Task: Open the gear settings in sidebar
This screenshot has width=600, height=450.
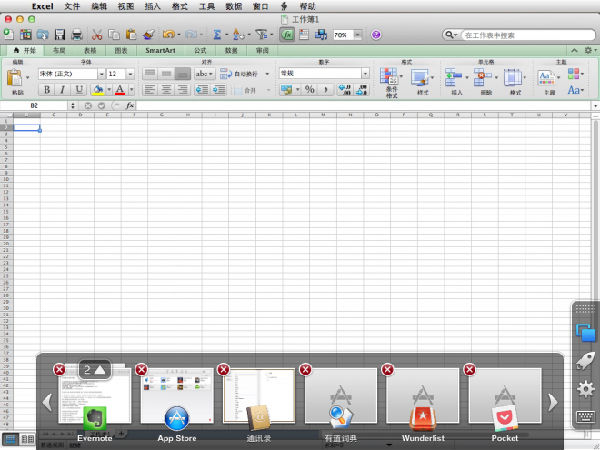Action: pyautogui.click(x=586, y=390)
